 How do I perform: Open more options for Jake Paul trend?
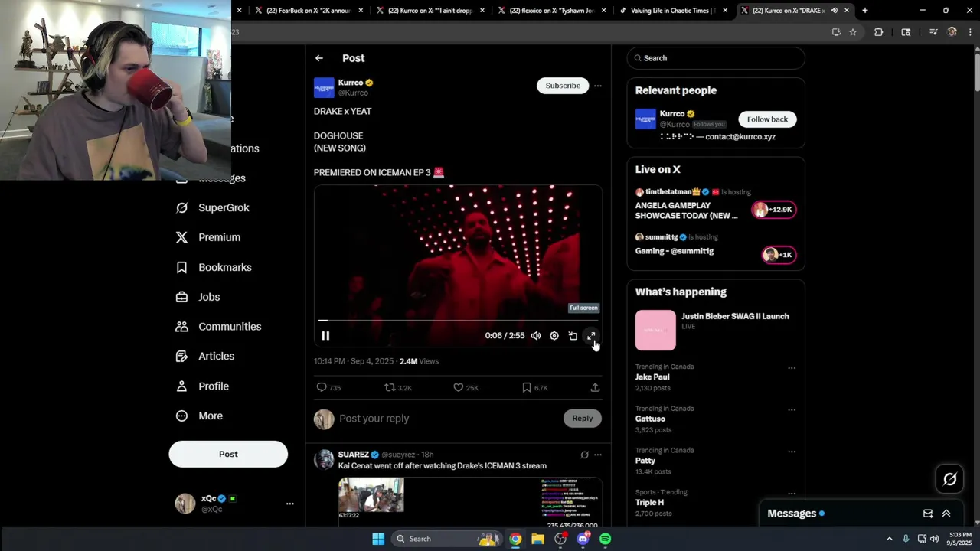(x=792, y=368)
